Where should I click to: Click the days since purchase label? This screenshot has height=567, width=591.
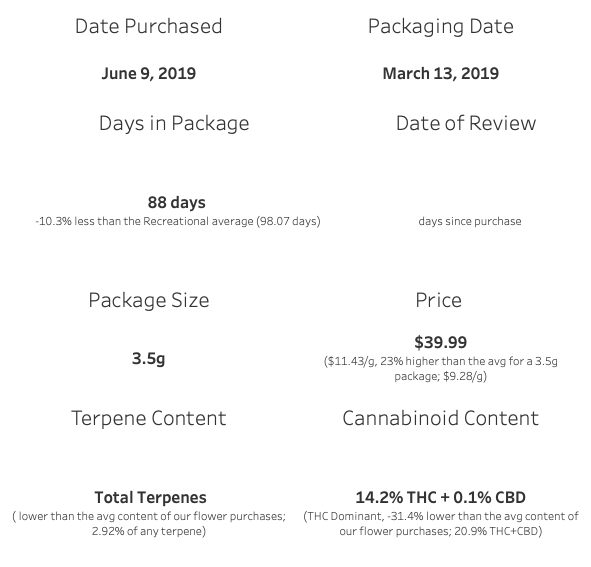pos(470,221)
